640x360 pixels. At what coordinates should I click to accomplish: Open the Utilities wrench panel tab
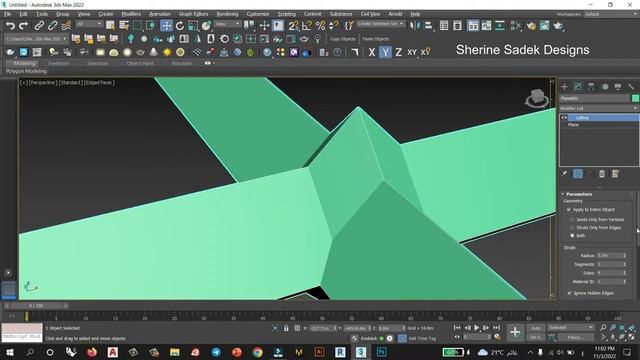point(631,87)
